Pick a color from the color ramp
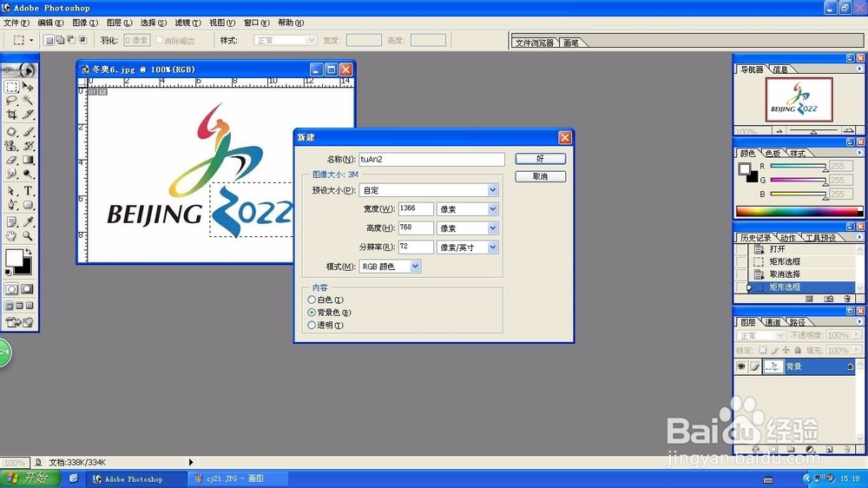This screenshot has width=868, height=488. tap(799, 211)
